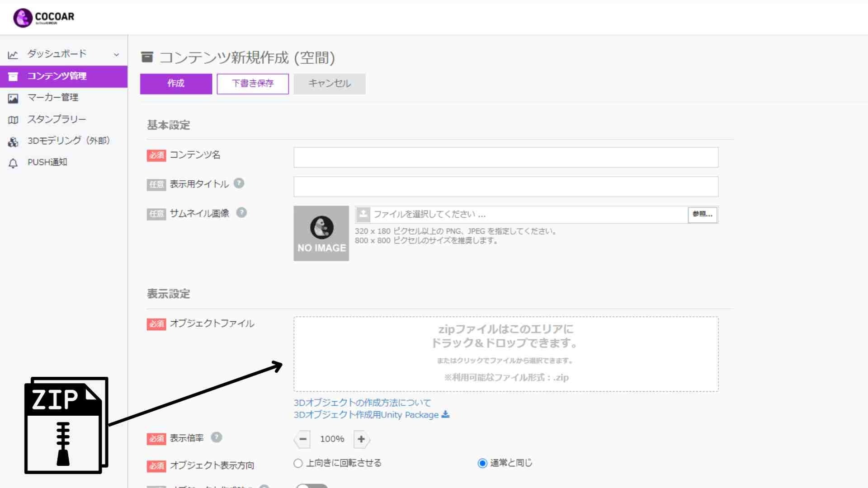
Task: Click the 下書き保存 button
Action: (253, 84)
